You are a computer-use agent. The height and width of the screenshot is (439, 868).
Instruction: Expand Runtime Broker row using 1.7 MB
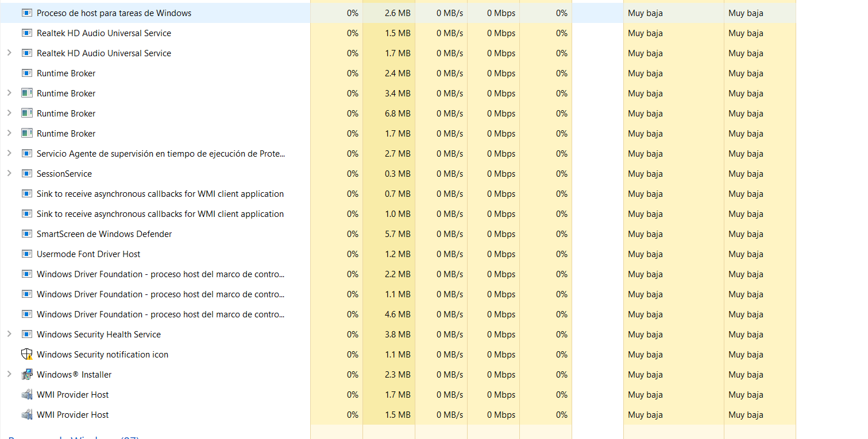pyautogui.click(x=9, y=133)
